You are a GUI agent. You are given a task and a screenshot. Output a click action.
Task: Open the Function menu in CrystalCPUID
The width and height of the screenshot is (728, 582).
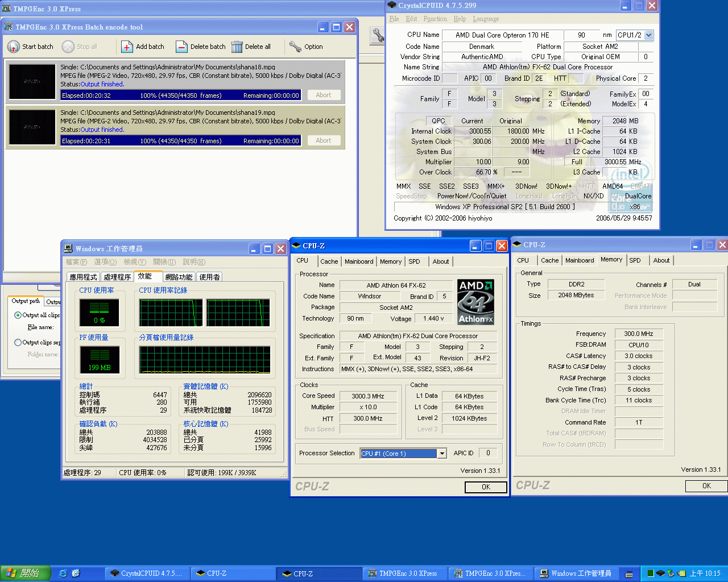(x=435, y=18)
